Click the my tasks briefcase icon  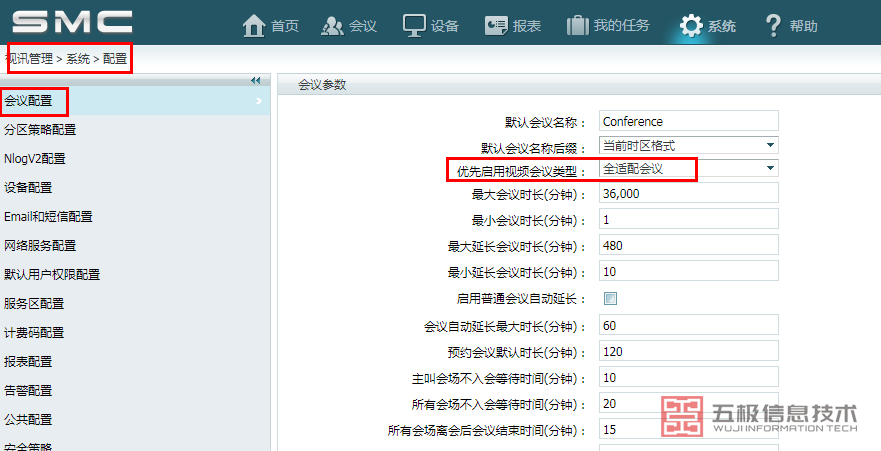tap(578, 26)
